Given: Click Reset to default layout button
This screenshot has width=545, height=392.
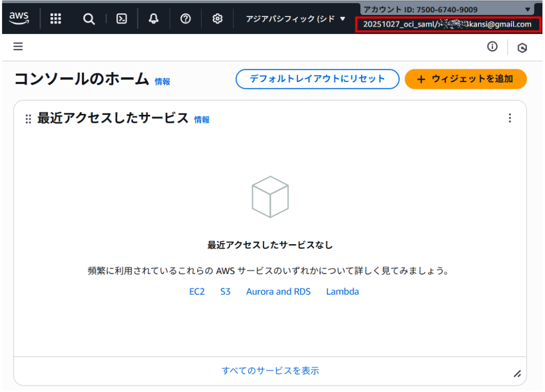Looking at the screenshot, I should point(317,79).
